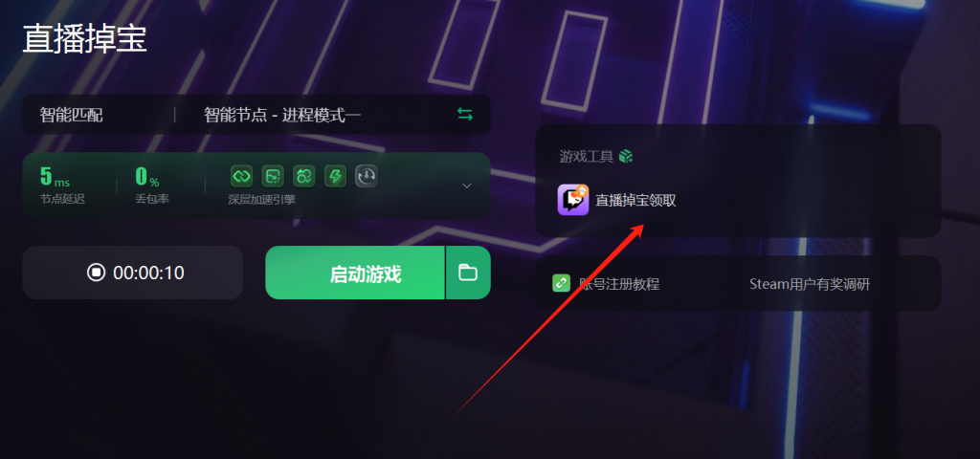Click the chain-link acceleration engine icon
Image resolution: width=980 pixels, height=459 pixels.
coord(242,177)
